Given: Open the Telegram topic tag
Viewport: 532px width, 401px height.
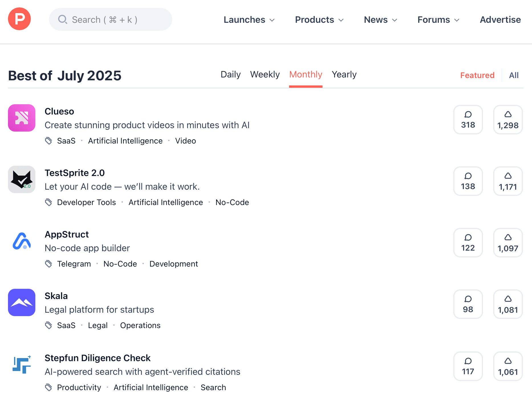Looking at the screenshot, I should pyautogui.click(x=74, y=264).
